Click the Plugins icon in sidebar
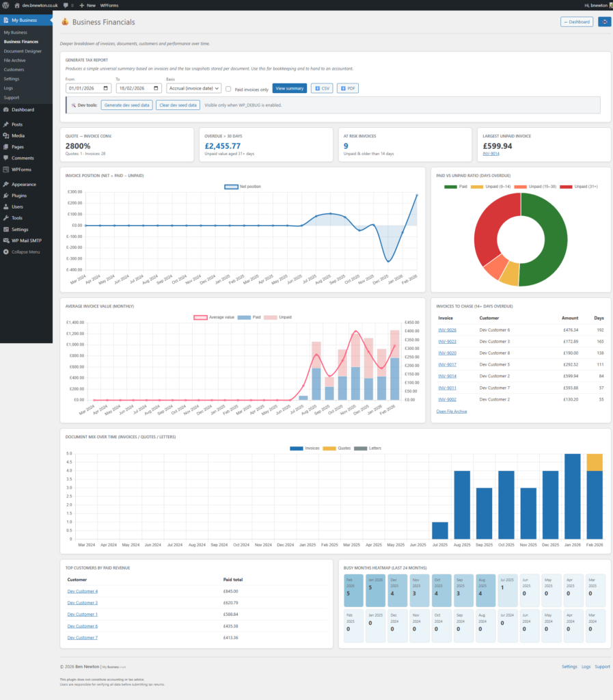 point(5,196)
